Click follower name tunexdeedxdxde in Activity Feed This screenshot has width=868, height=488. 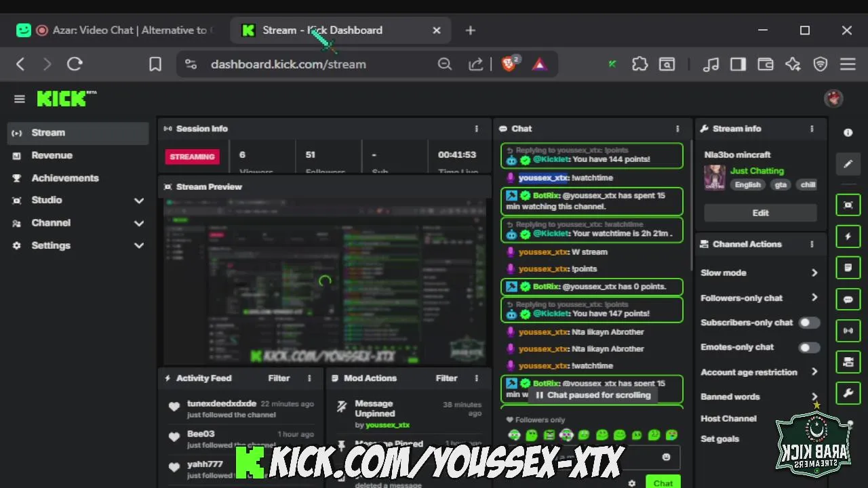point(222,403)
